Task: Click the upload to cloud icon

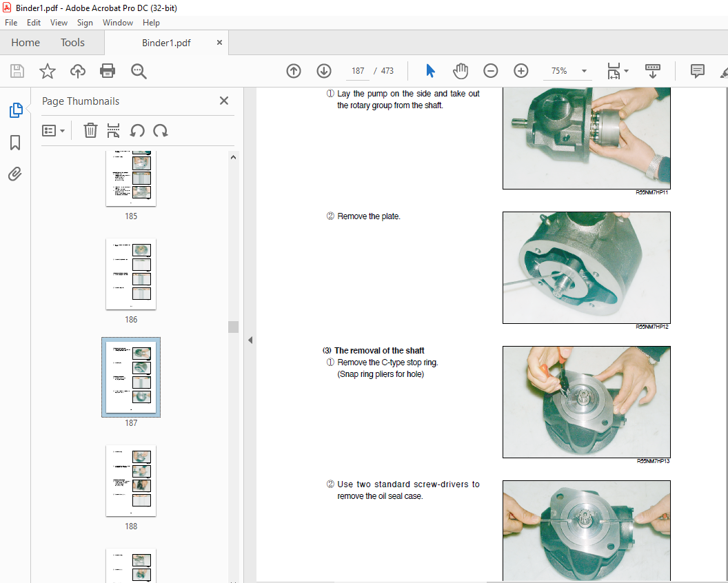Action: click(x=77, y=71)
